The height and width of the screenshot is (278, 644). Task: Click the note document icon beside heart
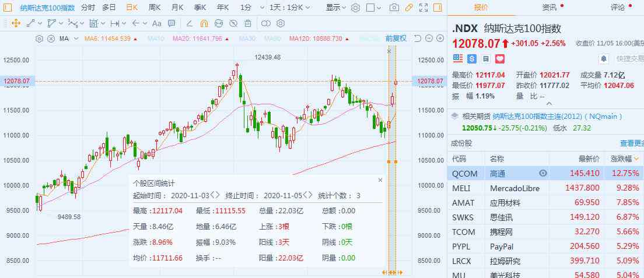[486, 59]
